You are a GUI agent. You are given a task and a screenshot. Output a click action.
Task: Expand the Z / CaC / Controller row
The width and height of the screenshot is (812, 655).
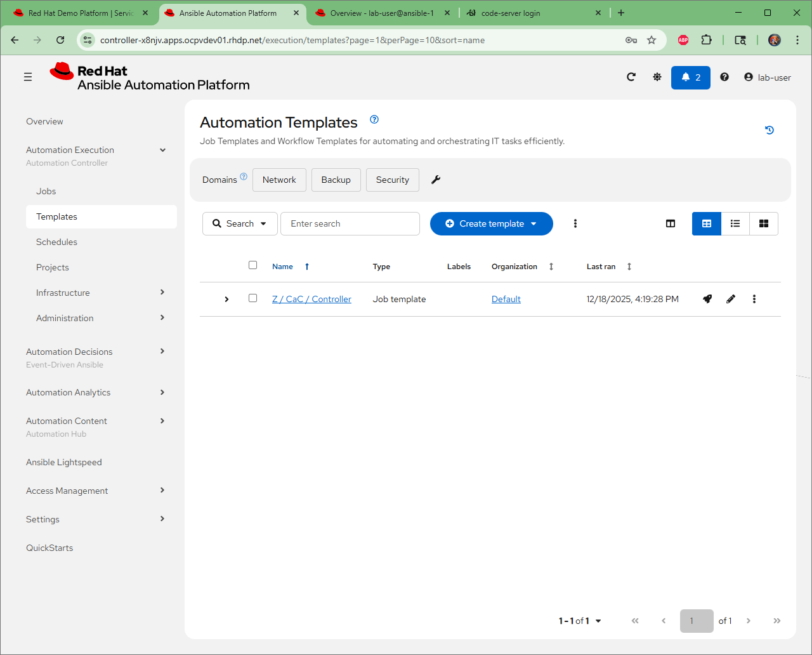coord(226,299)
